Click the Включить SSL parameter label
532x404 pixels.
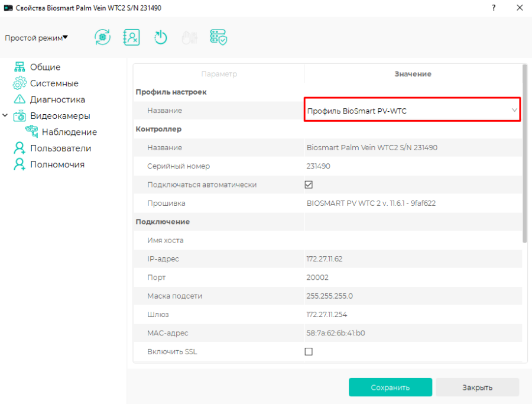(x=172, y=352)
